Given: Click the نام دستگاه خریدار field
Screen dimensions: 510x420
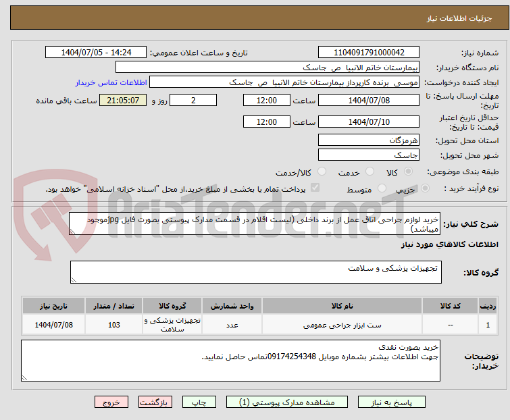Looking at the screenshot, I should 267,68.
